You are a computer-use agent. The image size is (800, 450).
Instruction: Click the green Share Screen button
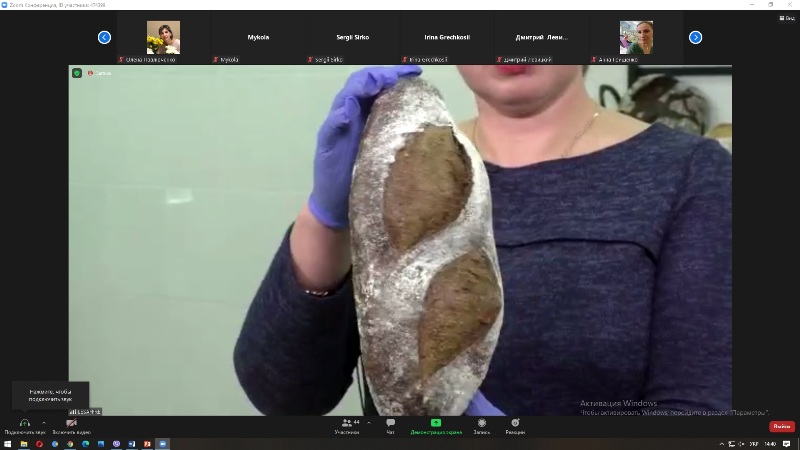tap(436, 425)
